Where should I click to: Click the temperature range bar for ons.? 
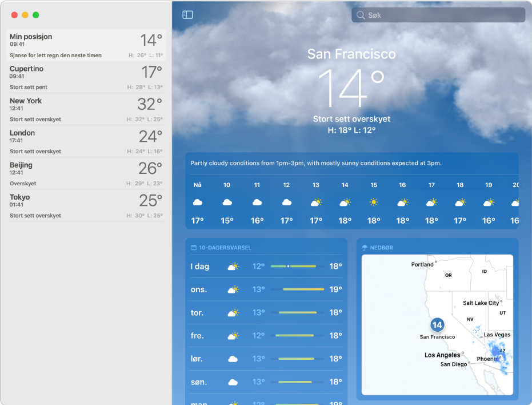click(297, 289)
